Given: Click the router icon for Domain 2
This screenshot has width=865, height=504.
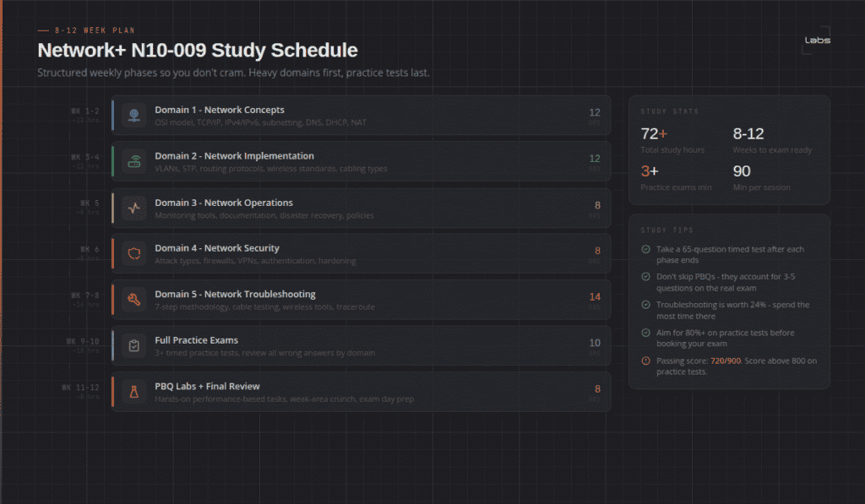Looking at the screenshot, I should [x=134, y=161].
